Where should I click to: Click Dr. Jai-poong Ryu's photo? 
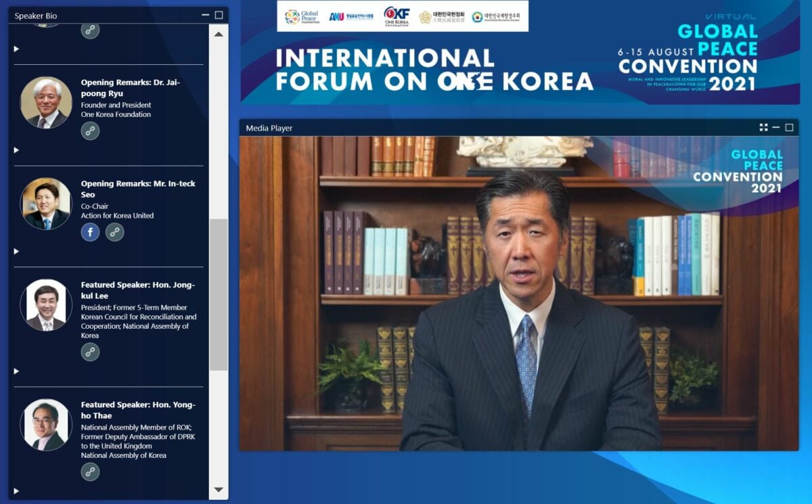[46, 102]
